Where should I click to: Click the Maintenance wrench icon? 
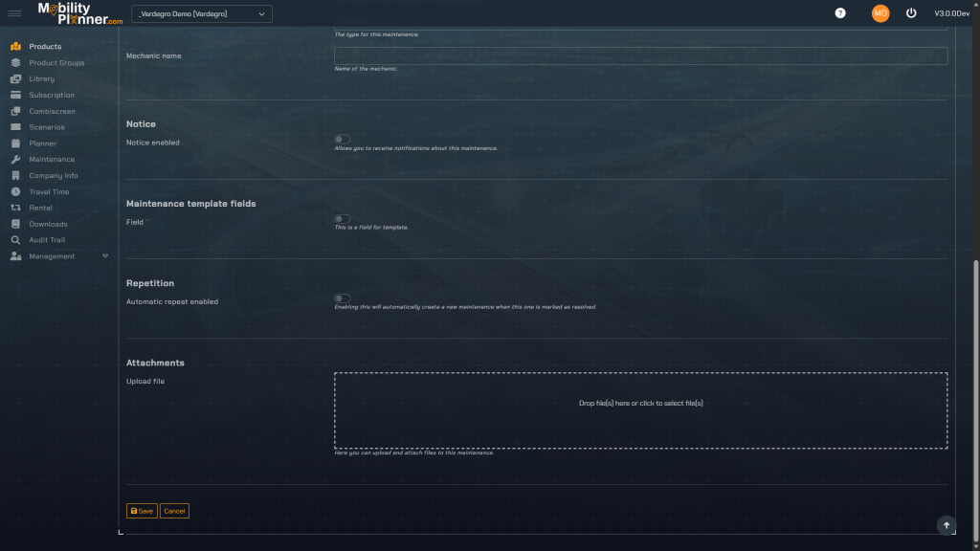coord(15,160)
